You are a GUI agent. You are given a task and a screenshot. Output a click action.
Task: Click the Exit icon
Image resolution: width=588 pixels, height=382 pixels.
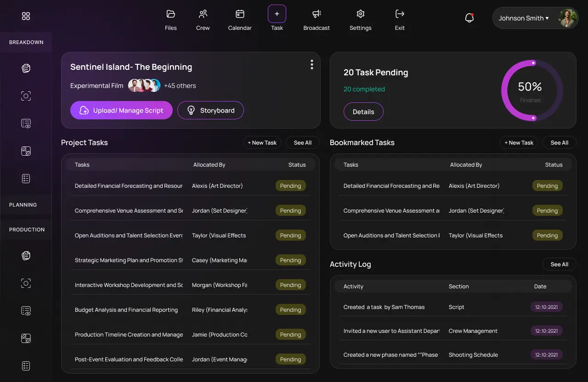coord(399,19)
